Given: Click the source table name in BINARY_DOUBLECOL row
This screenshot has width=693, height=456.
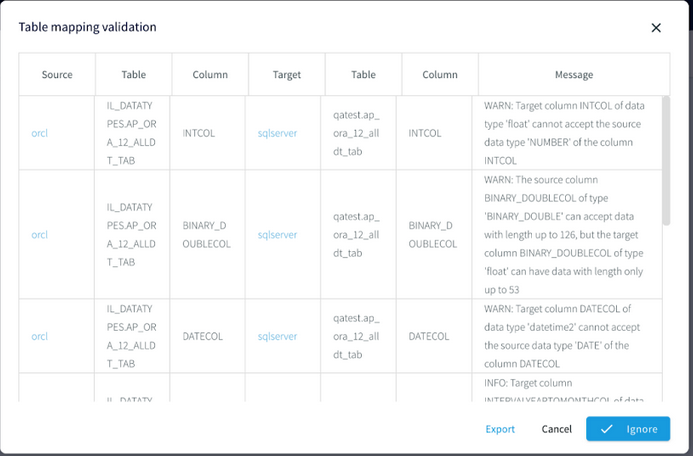Looking at the screenshot, I should pyautogui.click(x=131, y=235).
